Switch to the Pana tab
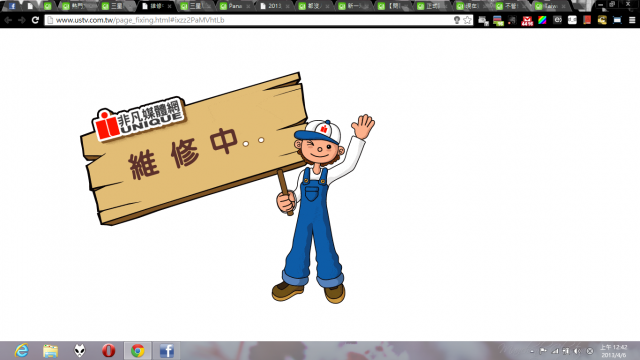The image size is (640, 360). (x=235, y=6)
